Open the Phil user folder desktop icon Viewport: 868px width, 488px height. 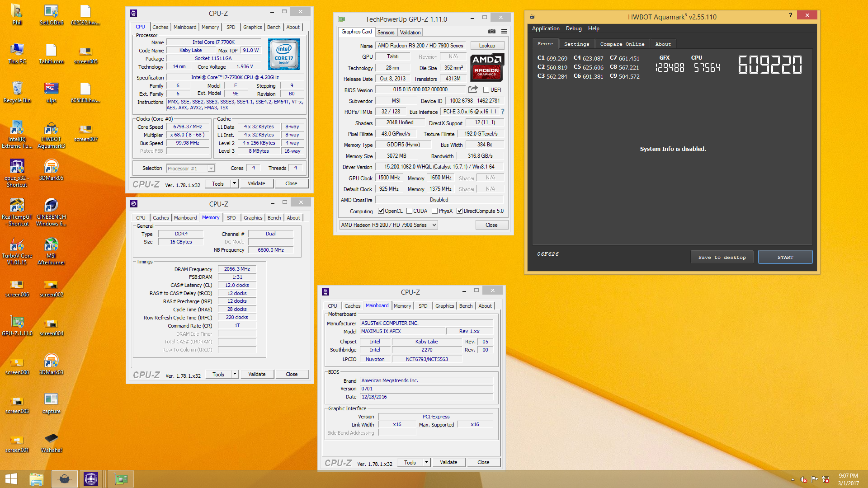click(x=17, y=14)
